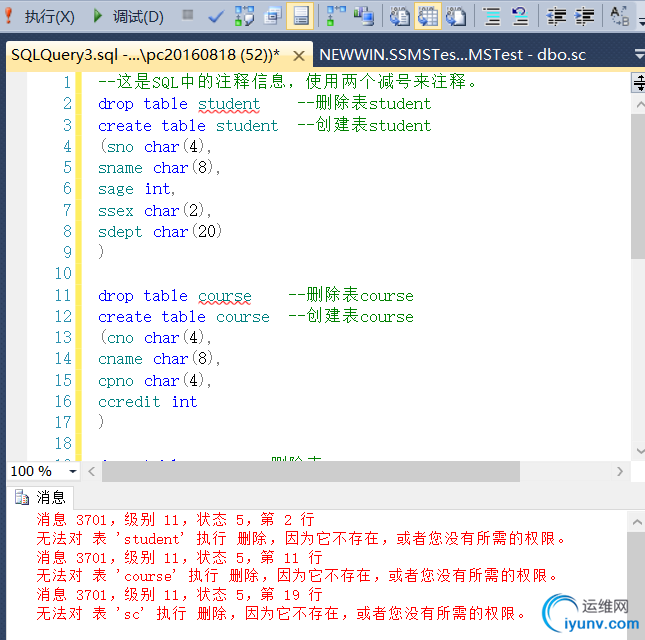Click error message mentioning 第 11 行
This screenshot has height=640, width=645.
(179, 557)
